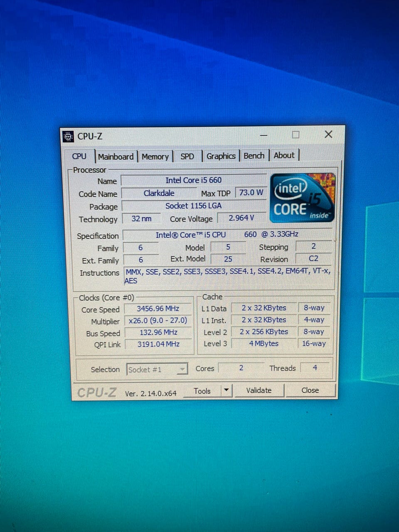The image size is (399, 532).
Task: Click the Family value '6'
Action: coord(140,248)
